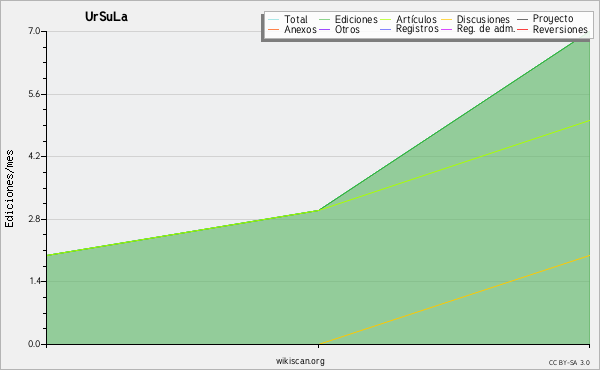The width and height of the screenshot is (600, 370).
Task: Click the Ediciones/mes axis label
Action: [x=9, y=189]
